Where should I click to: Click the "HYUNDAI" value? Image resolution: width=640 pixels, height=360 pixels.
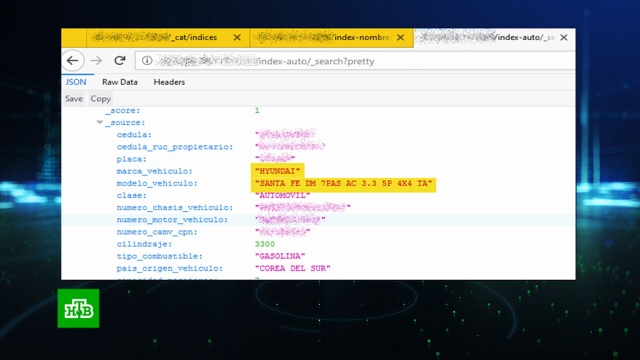click(x=278, y=171)
